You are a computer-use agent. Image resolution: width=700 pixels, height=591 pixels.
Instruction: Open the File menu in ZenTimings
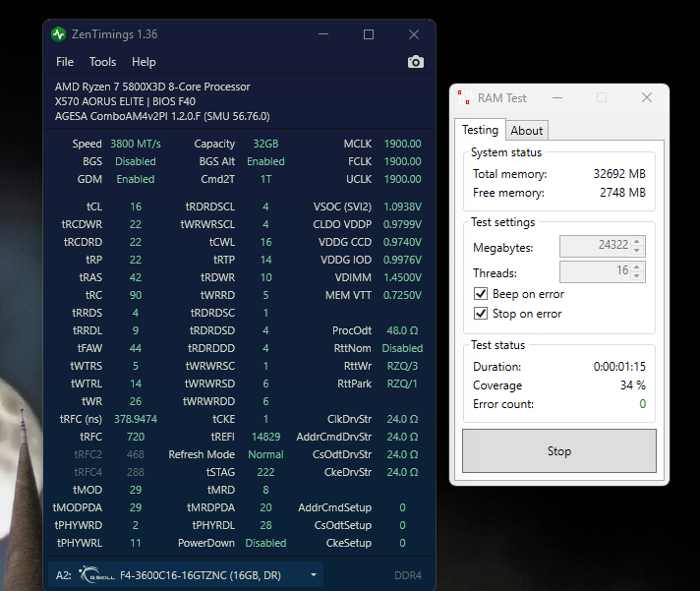65,62
